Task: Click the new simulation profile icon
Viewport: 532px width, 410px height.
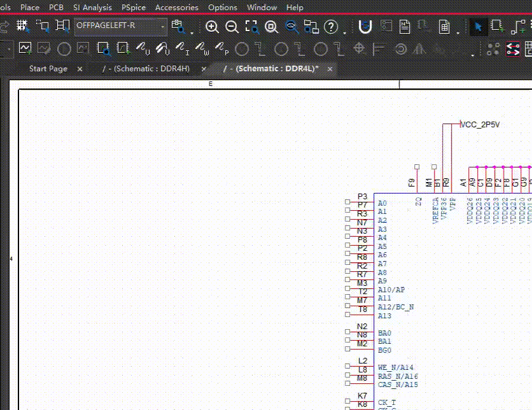Action: [x=25, y=48]
